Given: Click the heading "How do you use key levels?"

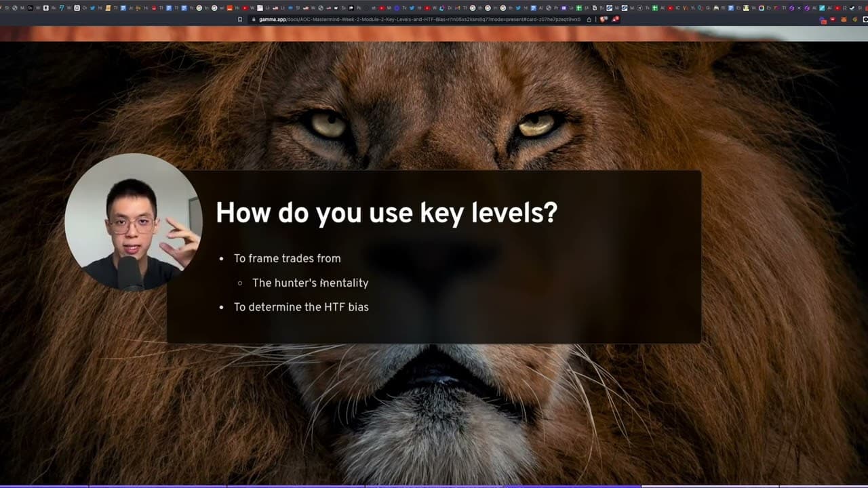Looking at the screenshot, I should (387, 212).
